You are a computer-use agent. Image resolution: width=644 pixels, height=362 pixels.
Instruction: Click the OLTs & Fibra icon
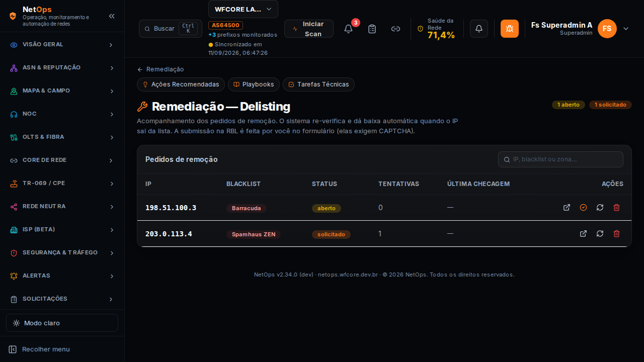(14, 137)
